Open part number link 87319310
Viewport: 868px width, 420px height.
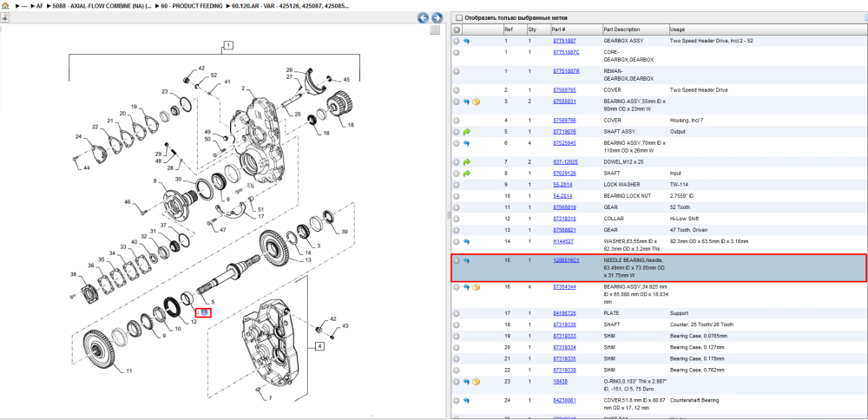coord(564,219)
